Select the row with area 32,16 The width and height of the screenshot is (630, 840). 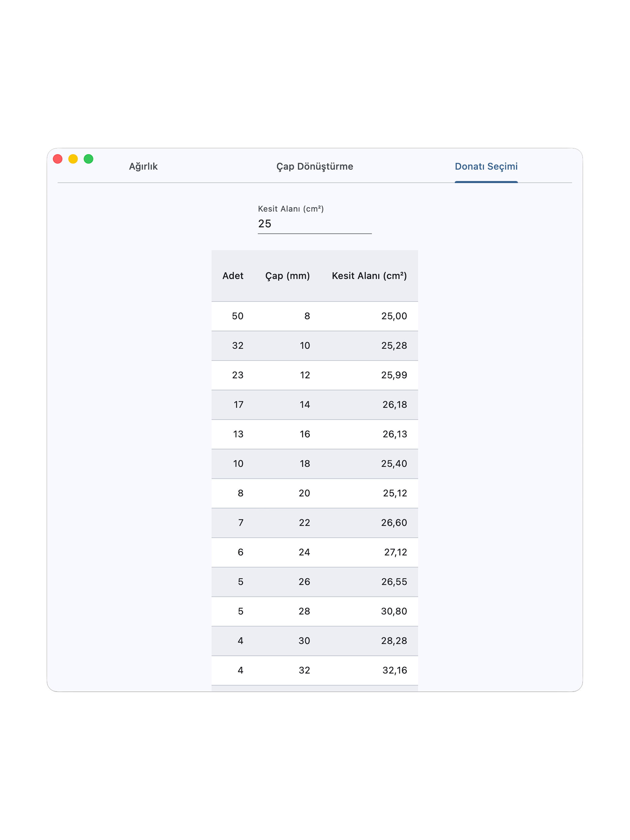pos(315,670)
